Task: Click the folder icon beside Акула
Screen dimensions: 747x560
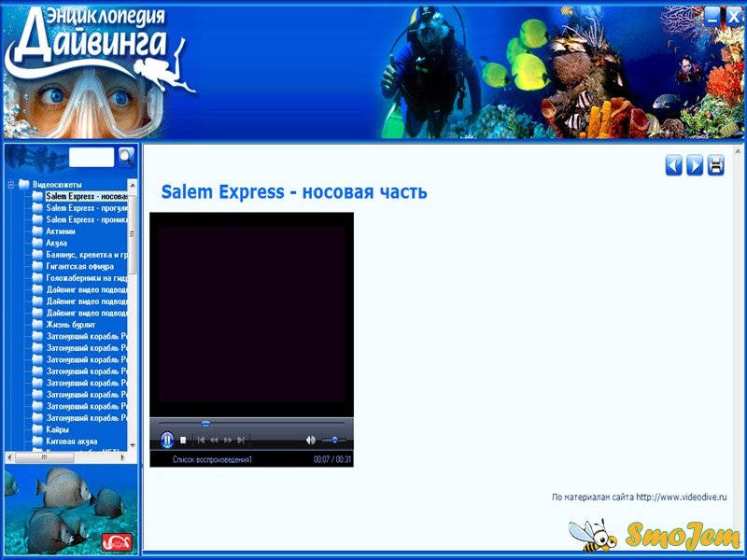Action: (37, 243)
